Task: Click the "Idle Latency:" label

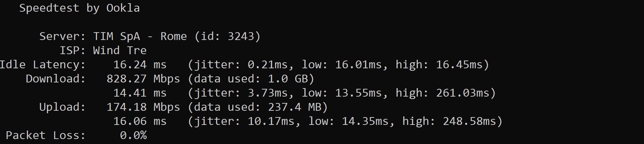Action: [42, 65]
